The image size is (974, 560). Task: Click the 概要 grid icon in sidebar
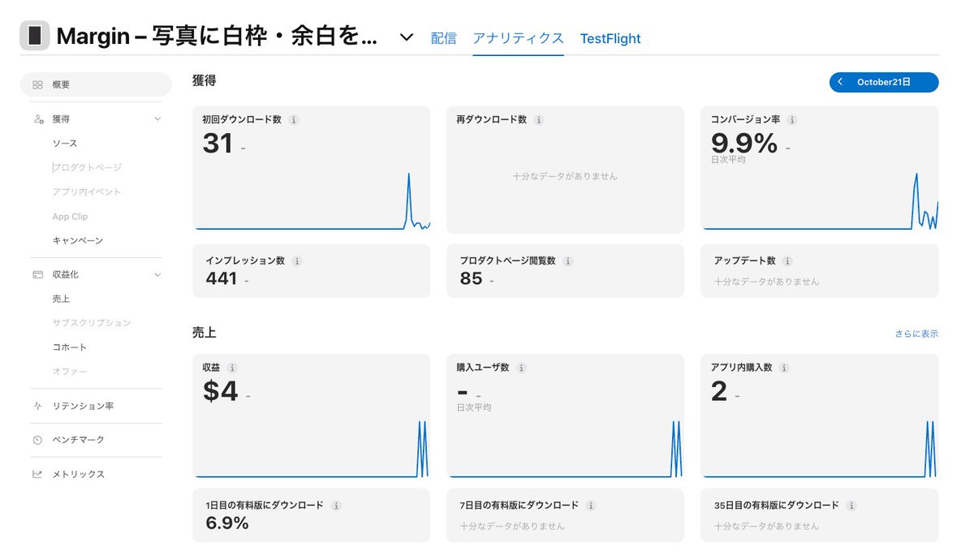[x=37, y=84]
